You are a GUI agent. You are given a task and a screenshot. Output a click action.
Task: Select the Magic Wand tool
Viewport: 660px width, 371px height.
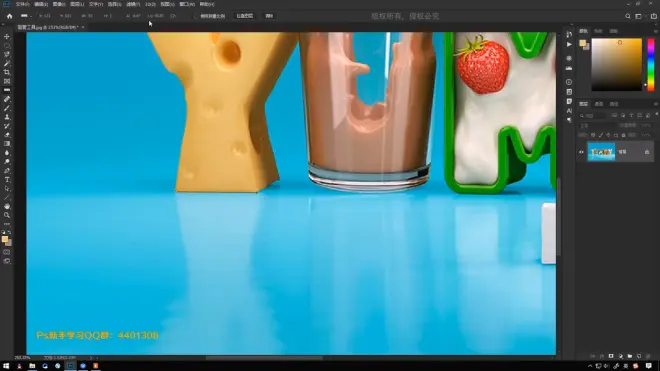pos(7,64)
